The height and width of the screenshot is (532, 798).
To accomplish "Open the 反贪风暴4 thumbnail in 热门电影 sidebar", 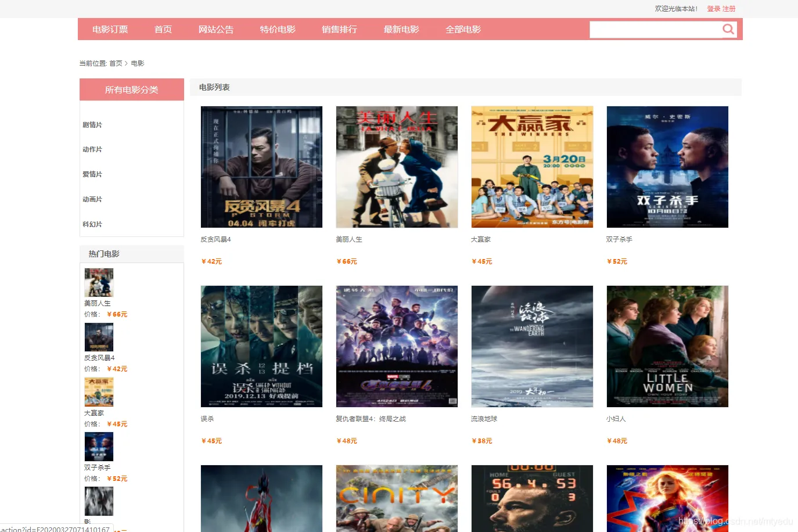I will (x=99, y=337).
